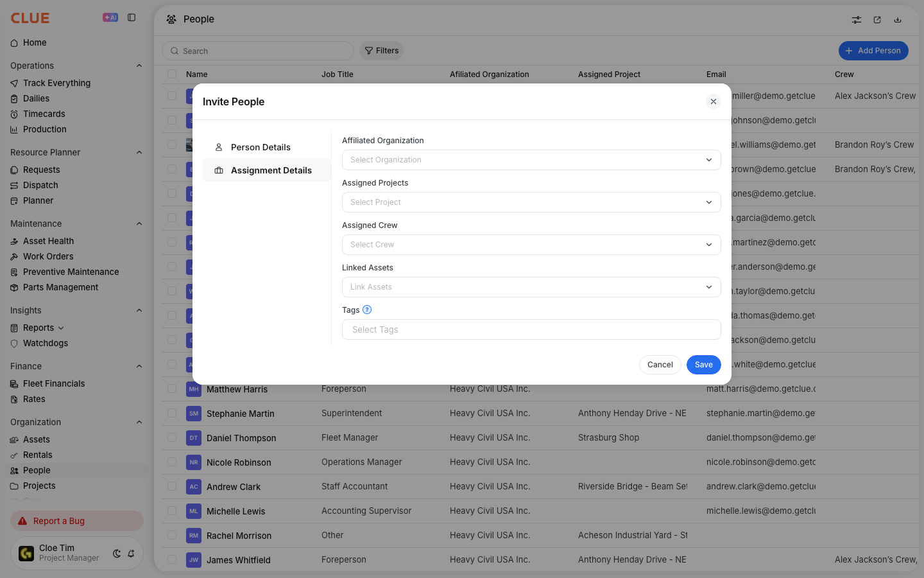The height and width of the screenshot is (578, 924).
Task: Collapse the Operations sidebar section
Action: point(139,66)
